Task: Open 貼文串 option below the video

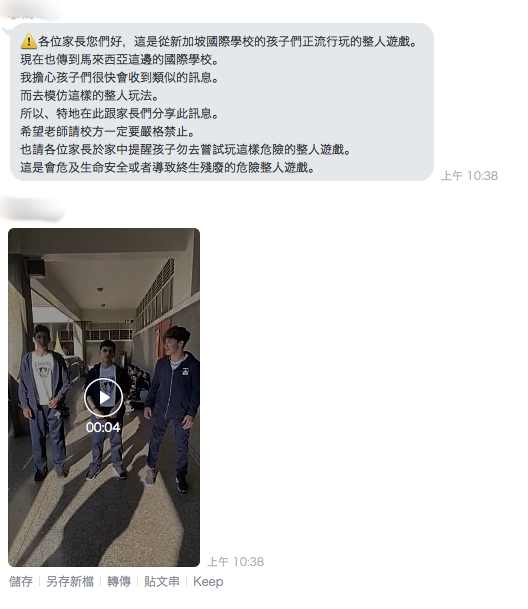Action: [162, 581]
